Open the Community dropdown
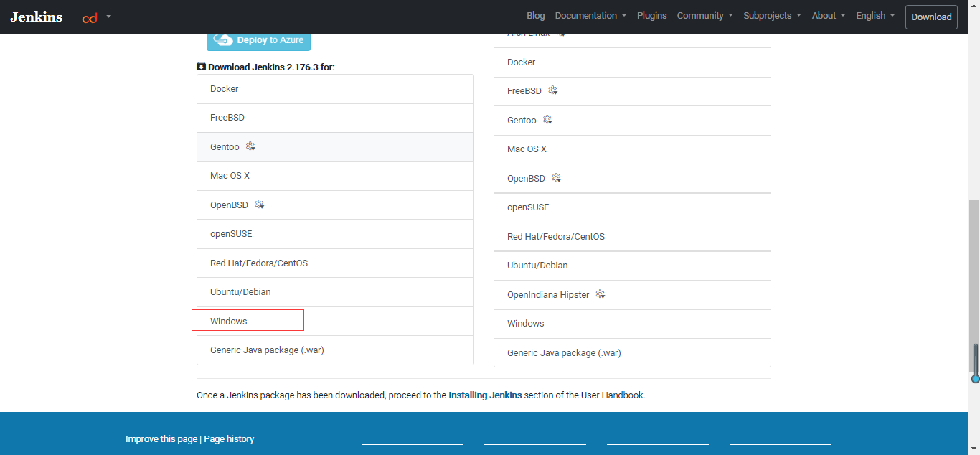Image resolution: width=980 pixels, height=455 pixels. 705,16
